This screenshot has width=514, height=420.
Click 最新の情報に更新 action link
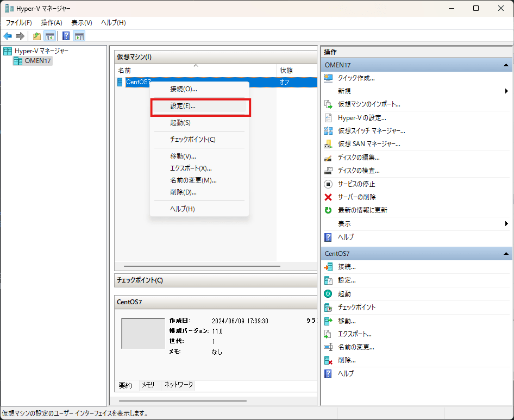(x=362, y=210)
